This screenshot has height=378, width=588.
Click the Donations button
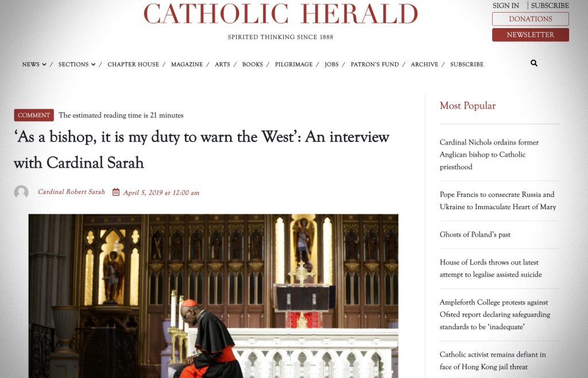coord(530,19)
